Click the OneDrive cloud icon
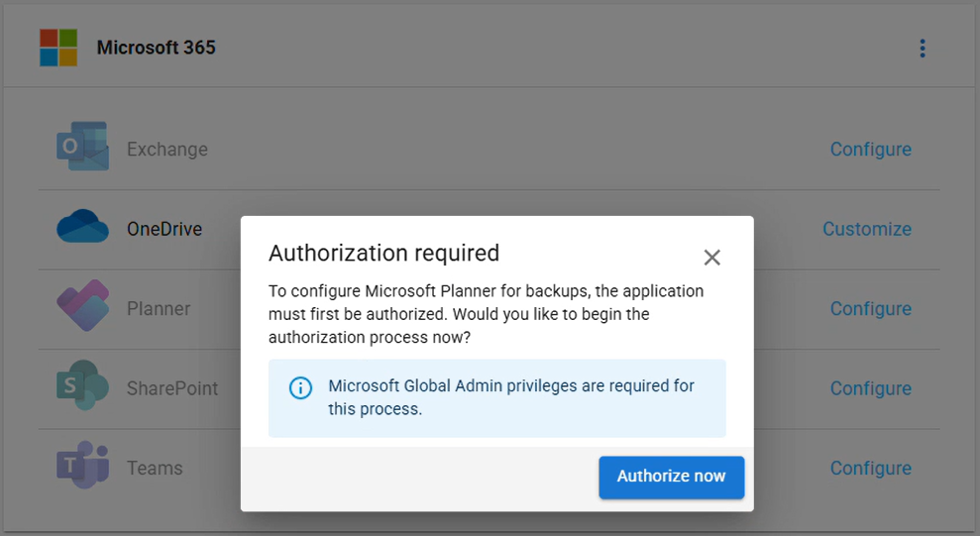Screen dimensions: 980x536 [82, 229]
